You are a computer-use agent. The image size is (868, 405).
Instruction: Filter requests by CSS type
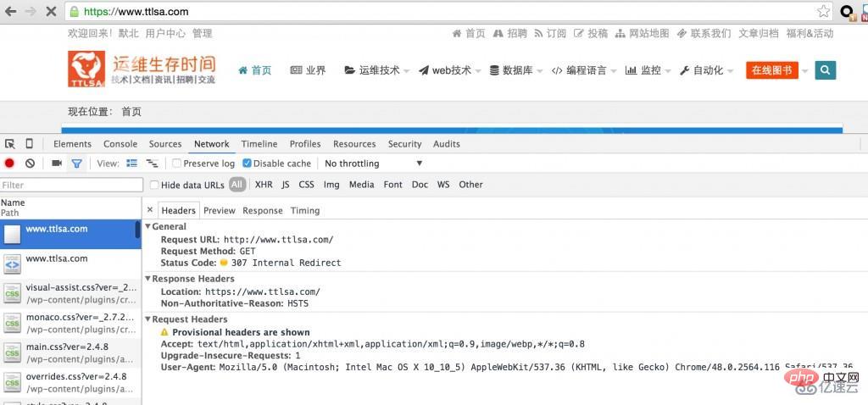pos(306,185)
